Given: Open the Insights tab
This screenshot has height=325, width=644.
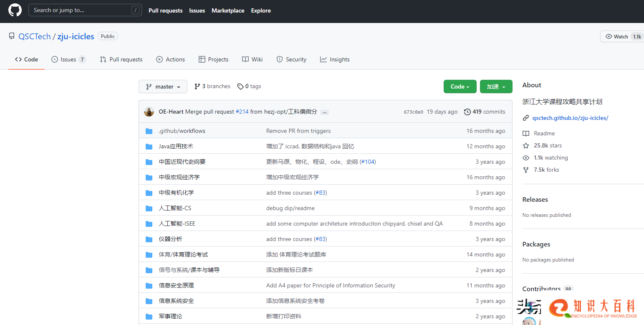Looking at the screenshot, I should [335, 59].
